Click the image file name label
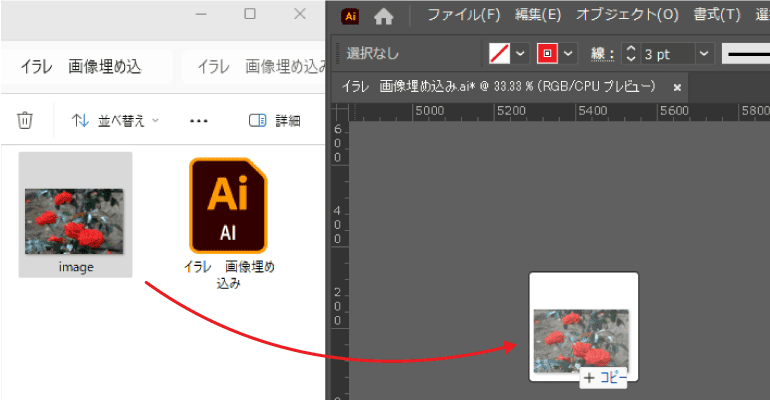 (76, 267)
